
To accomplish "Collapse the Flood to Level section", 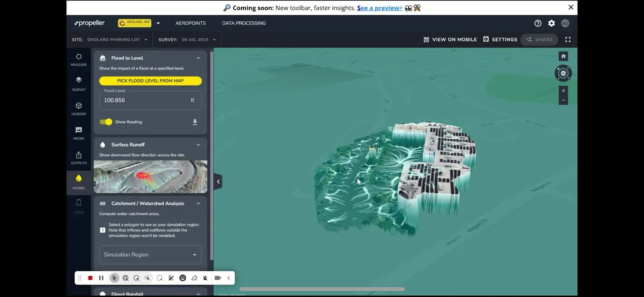I will coord(198,58).
